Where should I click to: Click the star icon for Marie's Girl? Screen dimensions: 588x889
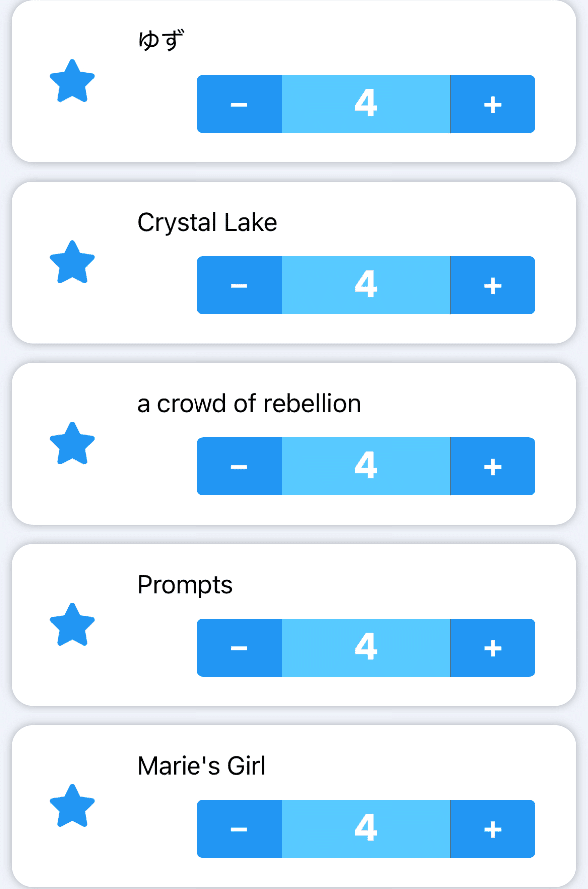72,806
